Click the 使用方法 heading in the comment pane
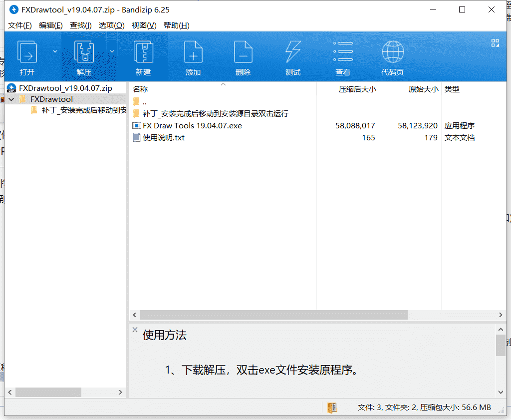Screen dimensions: 511x420 165,335
